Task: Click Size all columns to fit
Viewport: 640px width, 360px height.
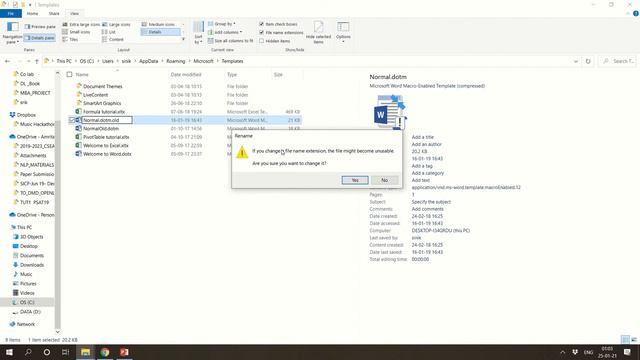Action: click(231, 41)
